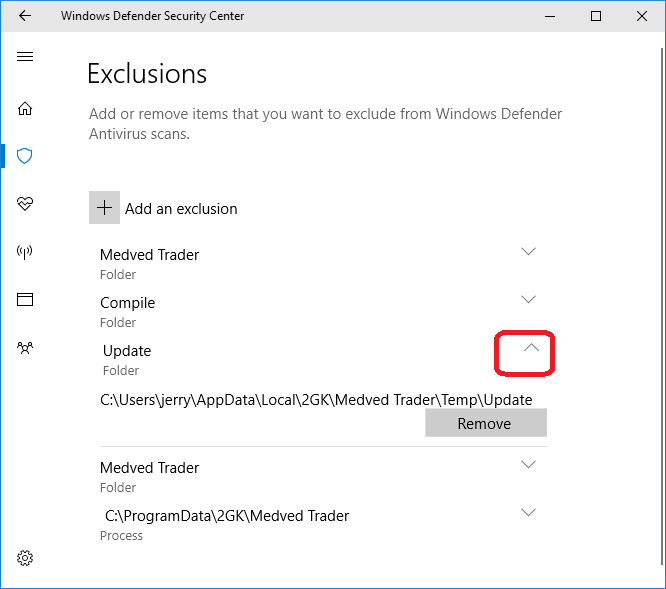Select the Add an exclusion label
Screen dimensions: 666x589
point(181,209)
